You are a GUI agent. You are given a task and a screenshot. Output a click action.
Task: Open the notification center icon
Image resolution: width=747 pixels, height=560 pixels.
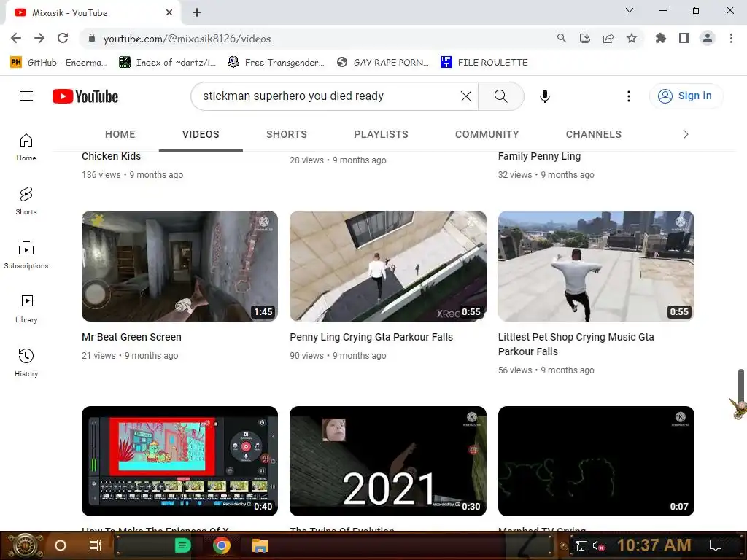coord(716,545)
